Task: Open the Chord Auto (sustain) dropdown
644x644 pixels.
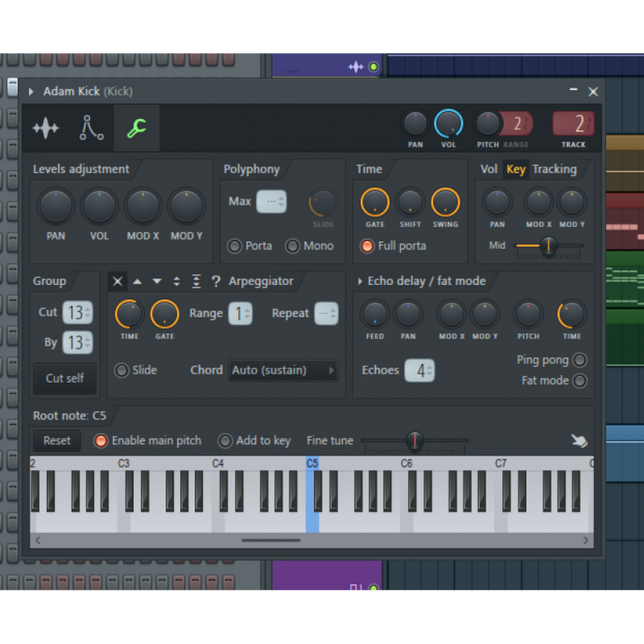Action: click(x=283, y=370)
